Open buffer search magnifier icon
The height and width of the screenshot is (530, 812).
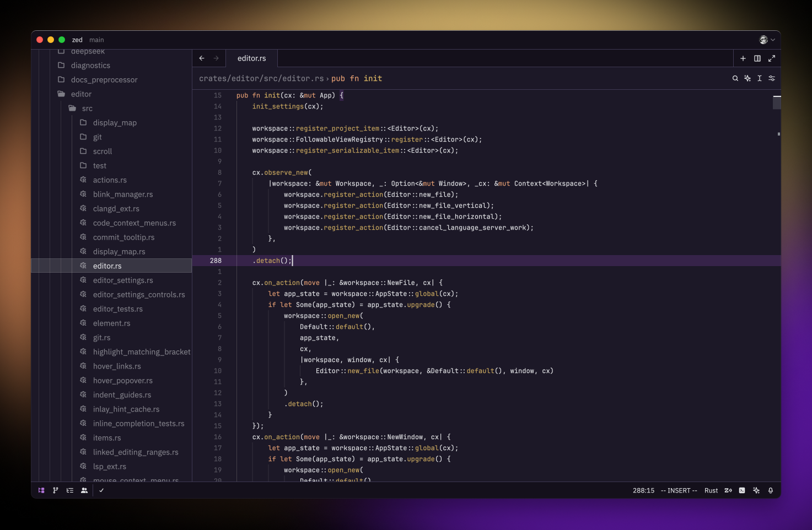pyautogui.click(x=735, y=78)
